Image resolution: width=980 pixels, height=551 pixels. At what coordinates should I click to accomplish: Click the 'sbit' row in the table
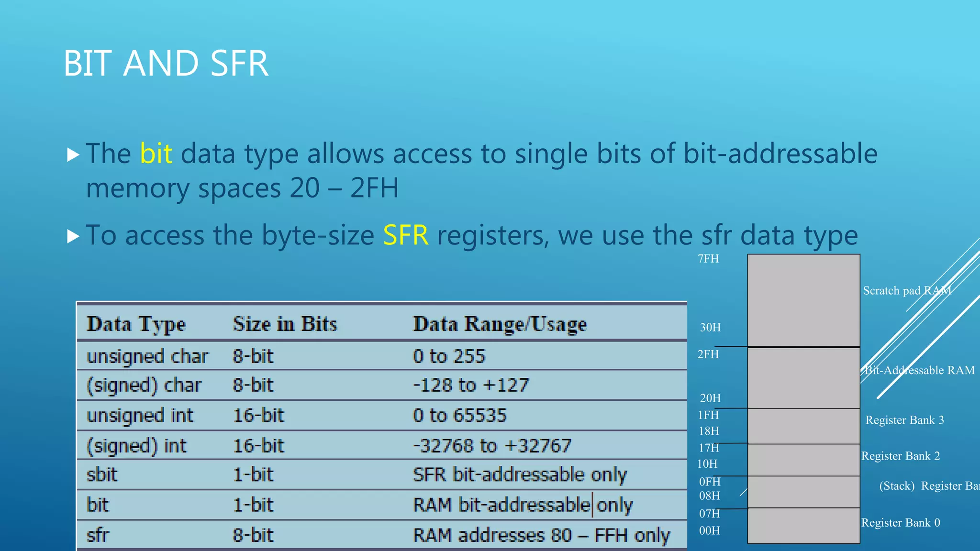102,474
